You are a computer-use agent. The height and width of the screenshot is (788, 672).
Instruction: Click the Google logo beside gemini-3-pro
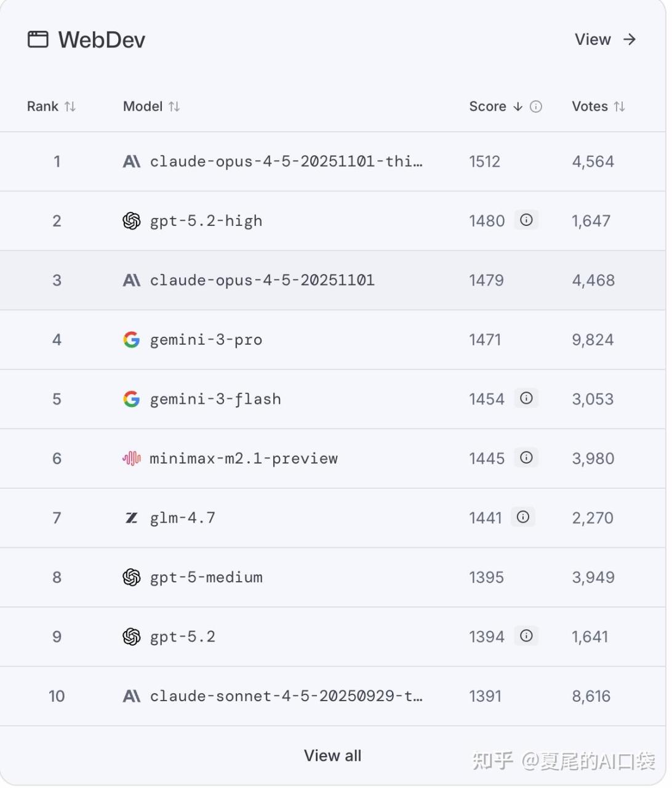tap(131, 339)
